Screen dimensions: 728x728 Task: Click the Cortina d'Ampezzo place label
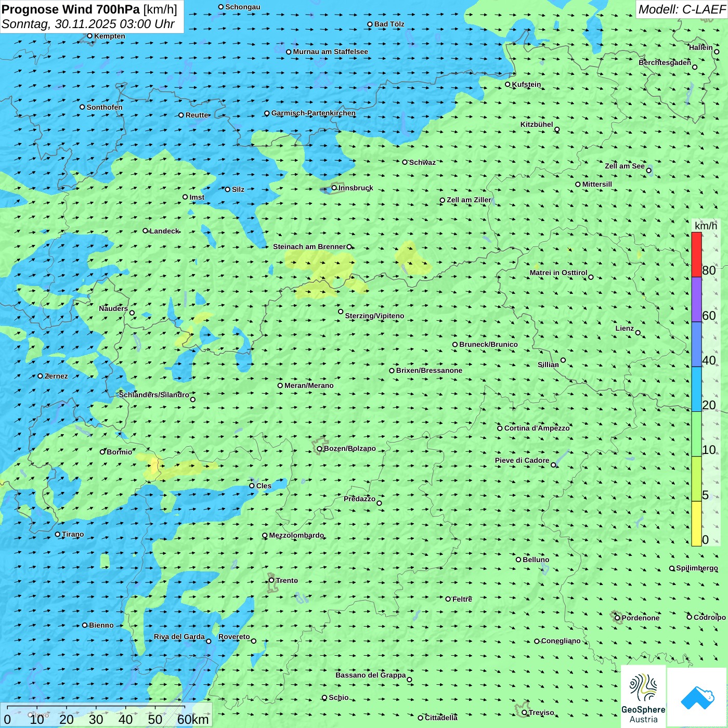coord(537,428)
